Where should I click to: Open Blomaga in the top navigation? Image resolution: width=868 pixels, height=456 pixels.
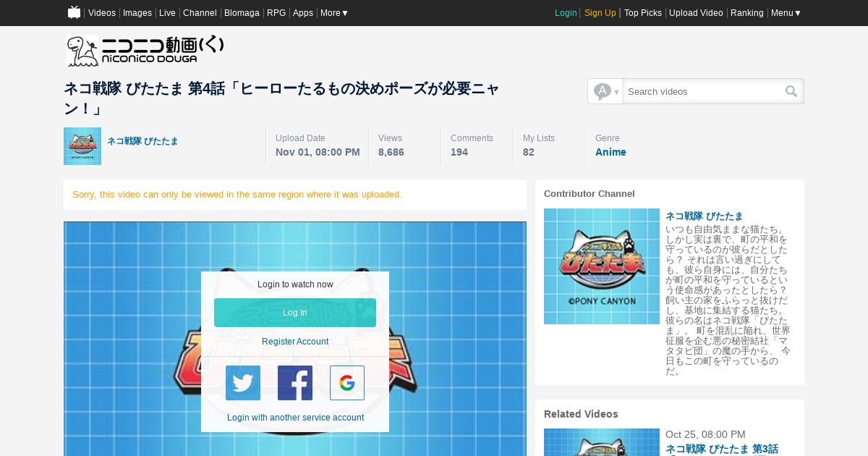pos(242,13)
